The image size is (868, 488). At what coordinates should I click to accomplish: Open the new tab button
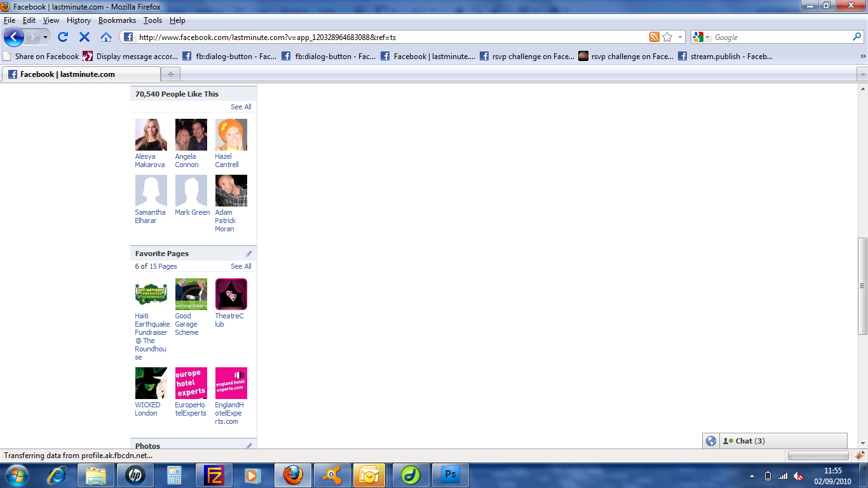(170, 74)
